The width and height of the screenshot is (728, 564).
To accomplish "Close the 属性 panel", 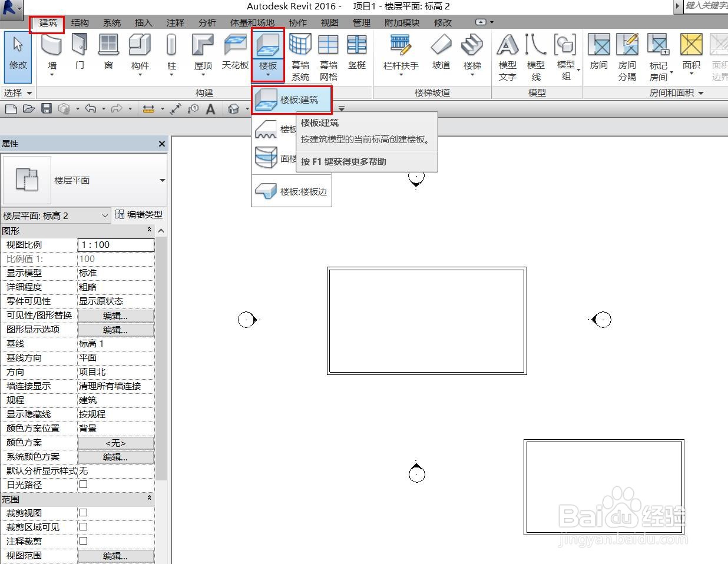I will (162, 144).
